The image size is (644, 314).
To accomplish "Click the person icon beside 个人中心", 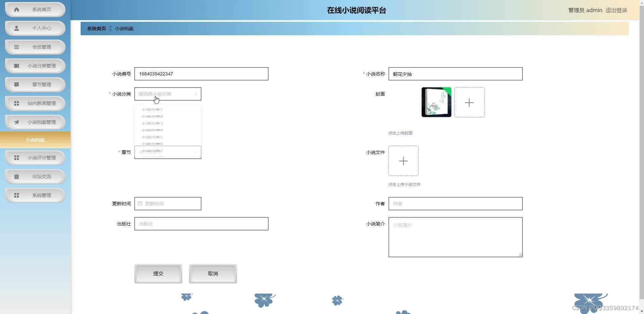I will click(16, 28).
